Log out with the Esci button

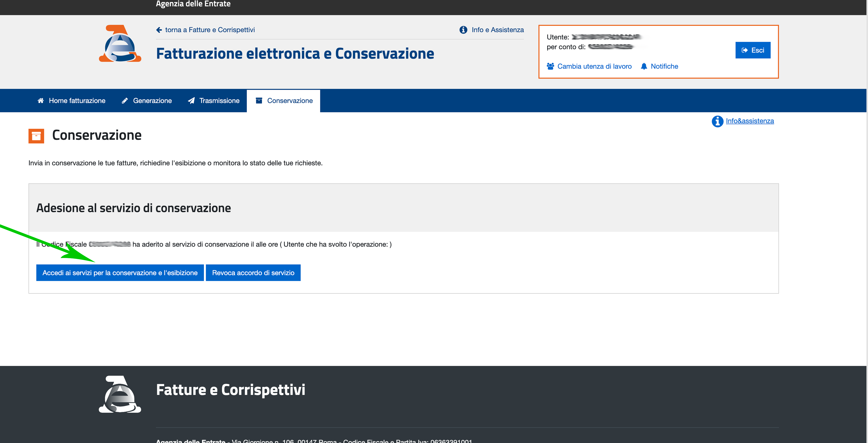(x=753, y=50)
